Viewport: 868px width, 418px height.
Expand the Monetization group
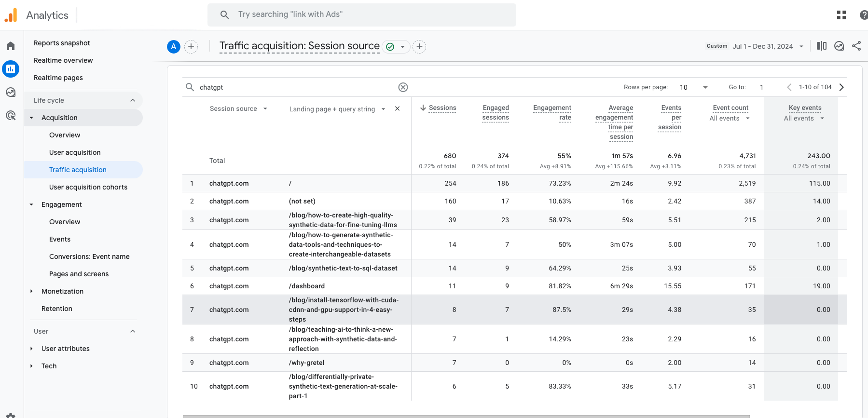(31, 291)
